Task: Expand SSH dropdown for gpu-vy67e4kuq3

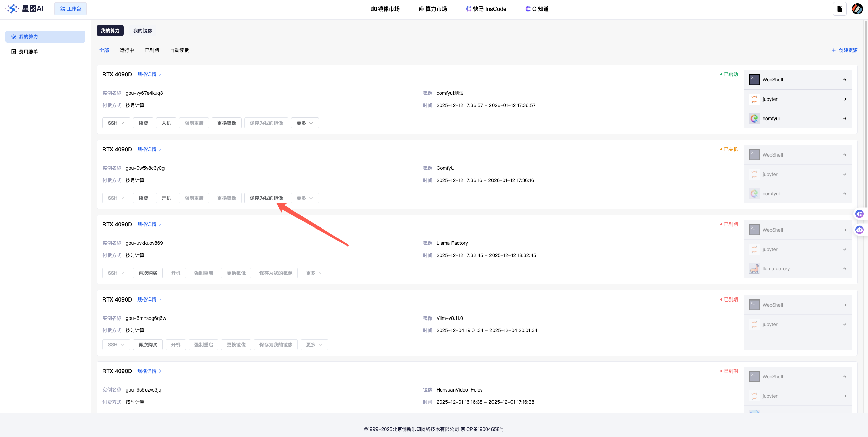Action: 116,123
